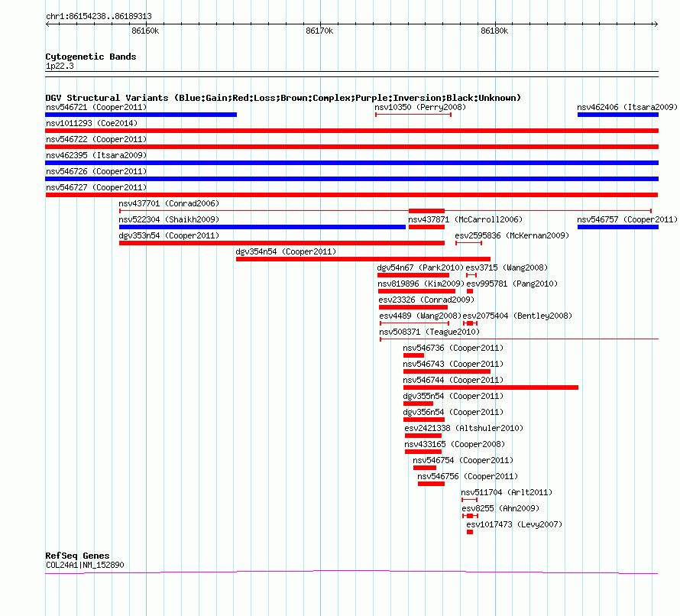Click the Cytogenetic Bands track title
Screen dimensions: 680x616
click(x=91, y=57)
